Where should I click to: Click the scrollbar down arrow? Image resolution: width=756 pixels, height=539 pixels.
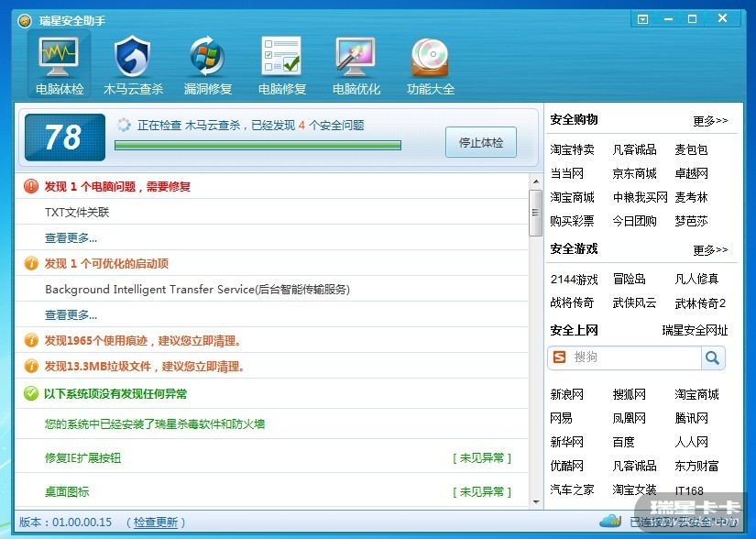click(x=536, y=502)
